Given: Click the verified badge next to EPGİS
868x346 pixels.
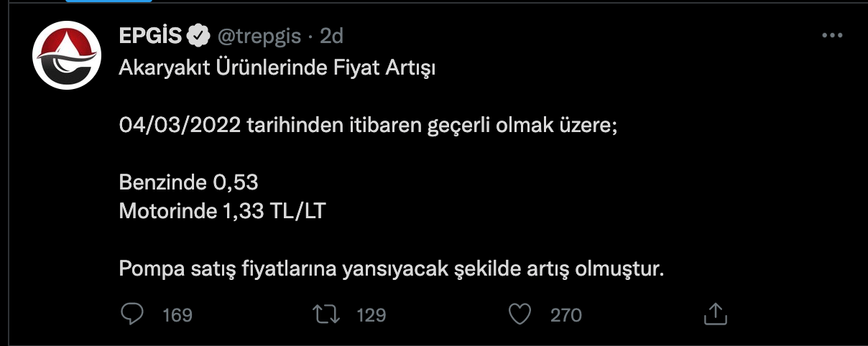Looking at the screenshot, I should point(198,36).
